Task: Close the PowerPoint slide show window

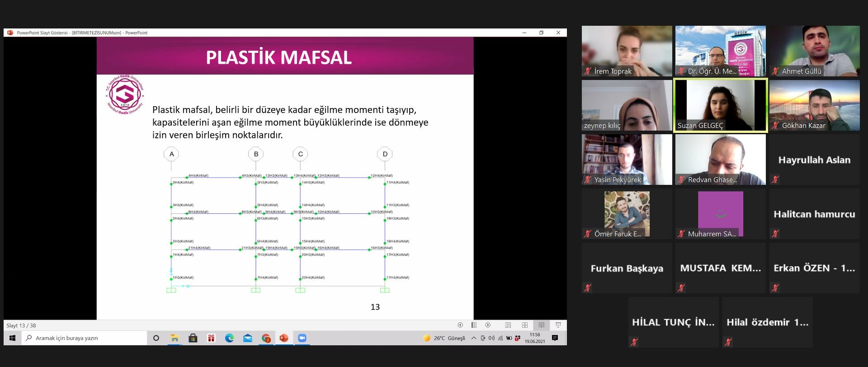Action: tap(558, 33)
